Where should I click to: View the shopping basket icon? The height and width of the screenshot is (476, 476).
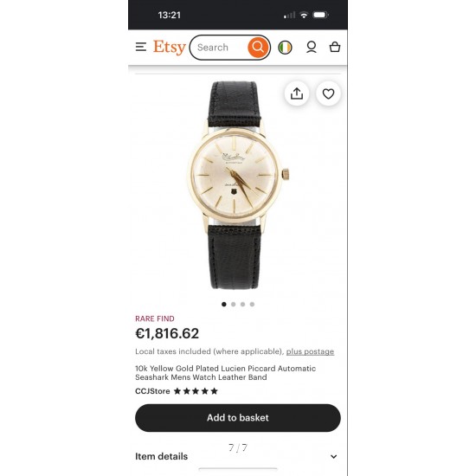click(335, 47)
